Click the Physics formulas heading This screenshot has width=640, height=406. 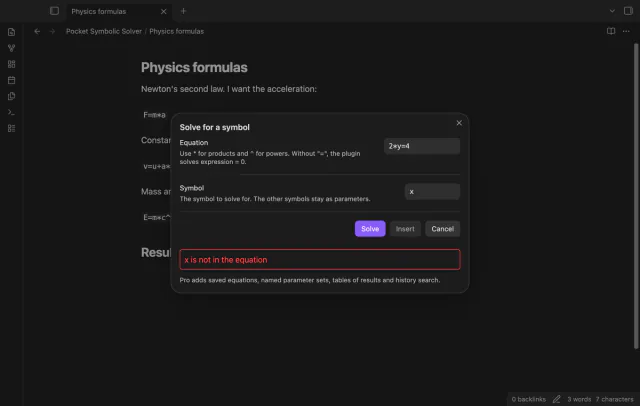tap(194, 67)
